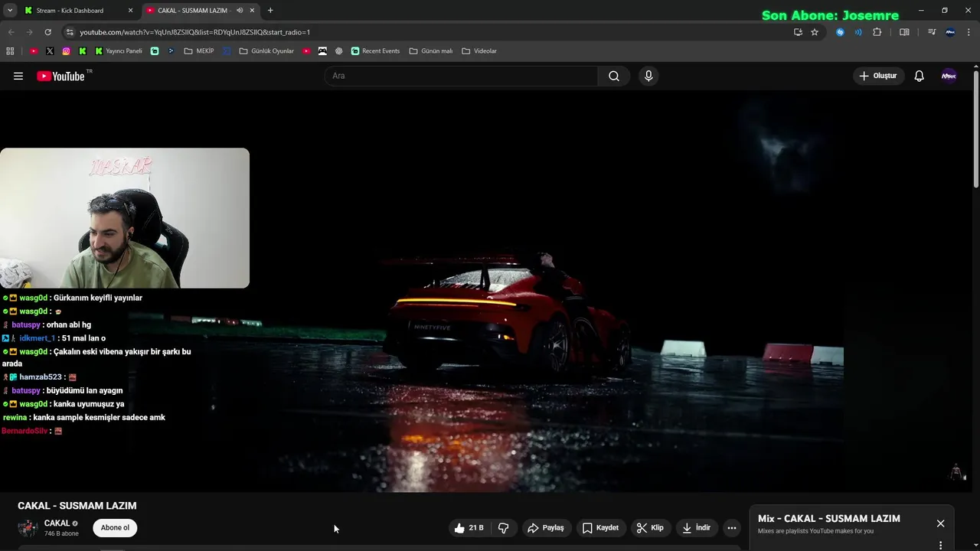980x551 pixels.
Task: Open the game controller bookmark icon
Action: [x=322, y=51]
